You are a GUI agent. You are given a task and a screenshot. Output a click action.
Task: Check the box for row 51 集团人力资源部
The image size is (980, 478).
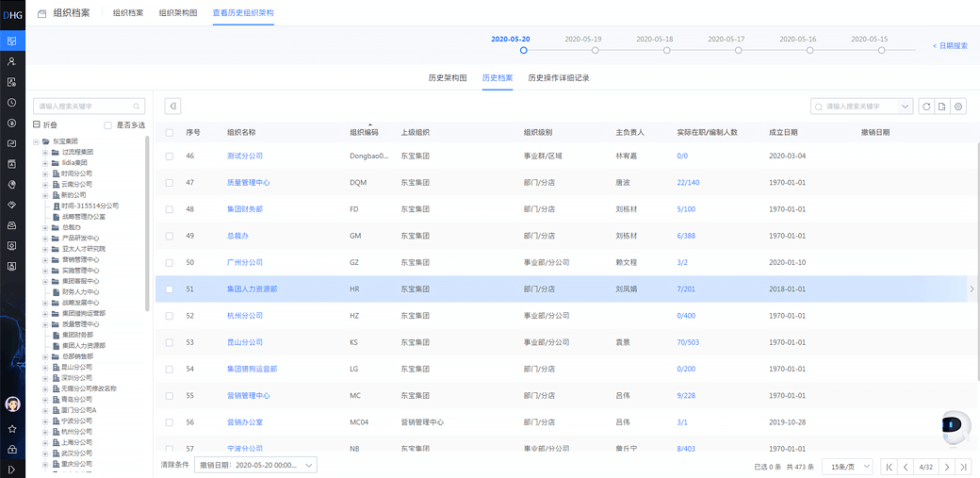[x=170, y=289]
